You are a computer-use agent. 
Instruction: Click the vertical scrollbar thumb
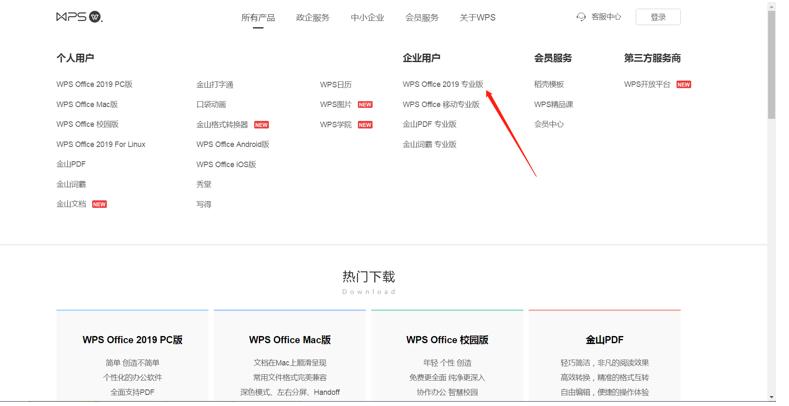pos(772,64)
